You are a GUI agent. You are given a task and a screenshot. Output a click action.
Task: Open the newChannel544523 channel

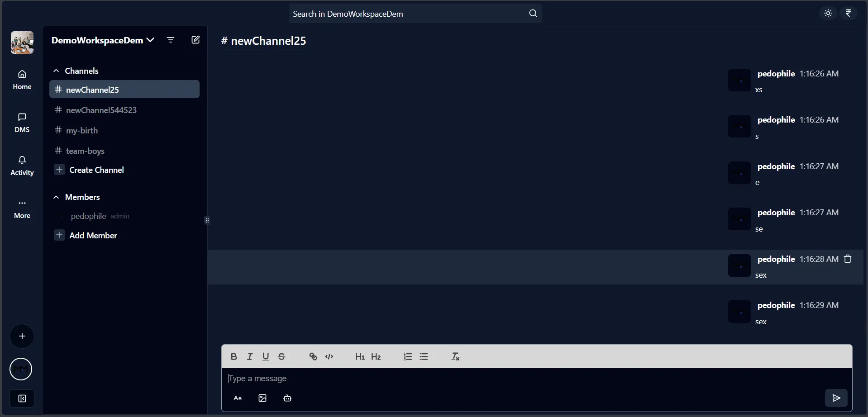coord(101,110)
